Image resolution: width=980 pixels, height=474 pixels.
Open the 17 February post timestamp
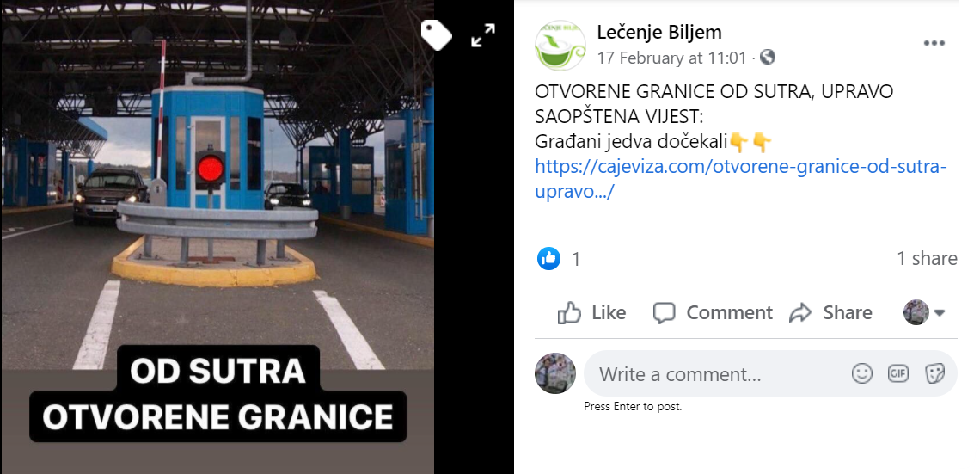click(x=672, y=58)
